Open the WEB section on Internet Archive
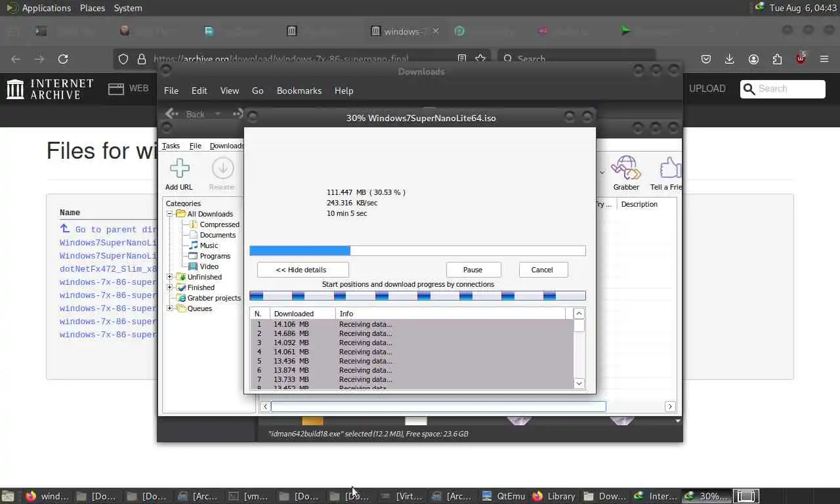840x504 pixels. click(x=129, y=89)
